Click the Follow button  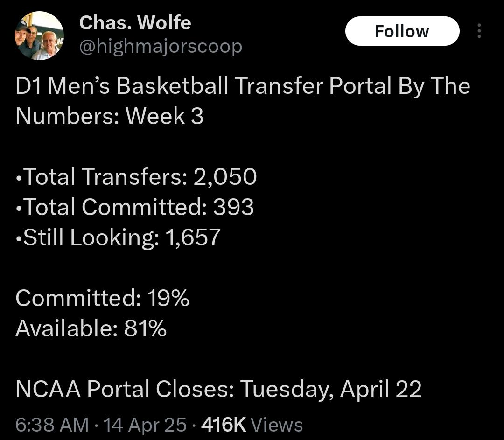(402, 31)
